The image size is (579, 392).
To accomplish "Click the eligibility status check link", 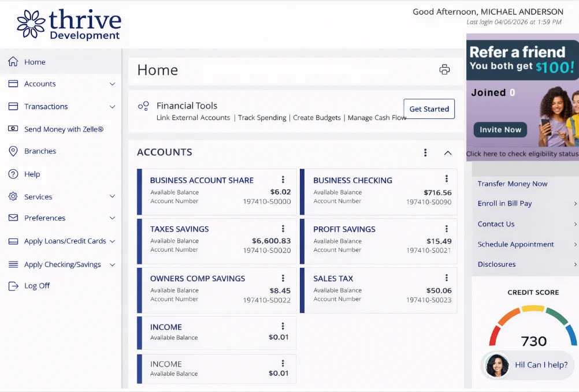I will pos(522,154).
